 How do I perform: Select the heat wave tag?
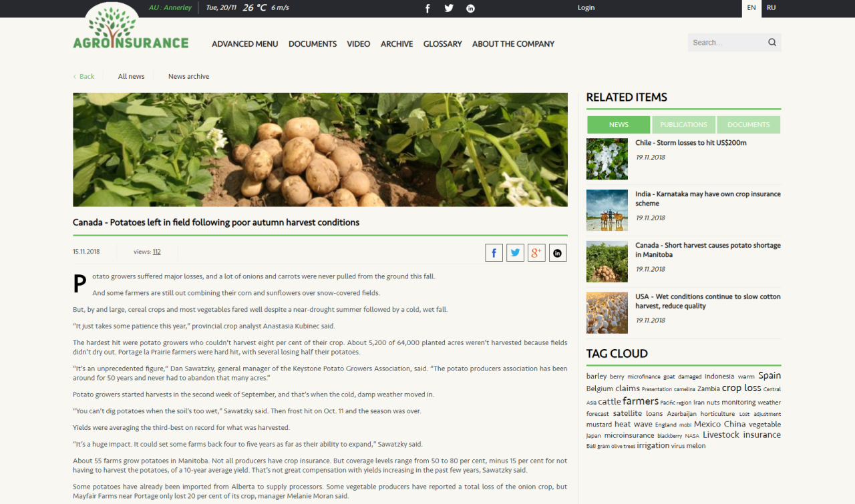tap(633, 425)
